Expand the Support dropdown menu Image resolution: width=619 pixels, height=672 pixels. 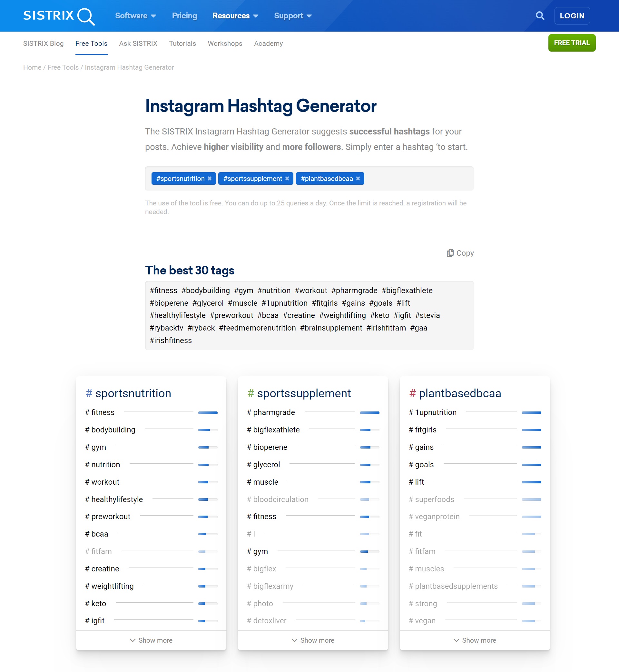pyautogui.click(x=293, y=16)
